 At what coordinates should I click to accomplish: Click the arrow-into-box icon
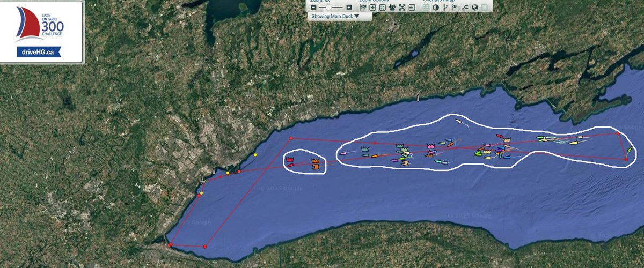point(412,8)
